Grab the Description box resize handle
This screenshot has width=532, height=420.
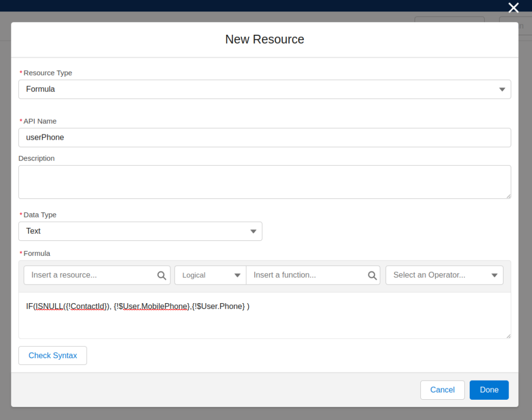point(508,196)
